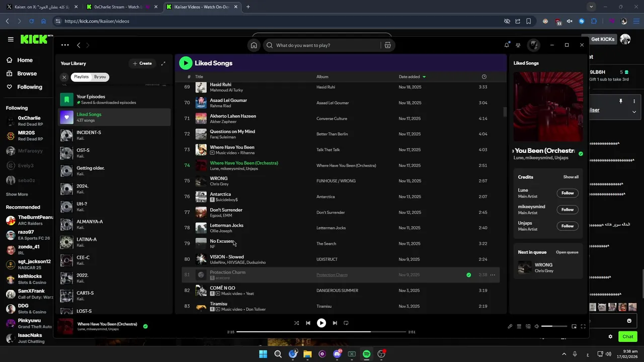Viewport: 644px width, 362px height.
Task: Open Connect to a device icon
Action: [x=528, y=326]
